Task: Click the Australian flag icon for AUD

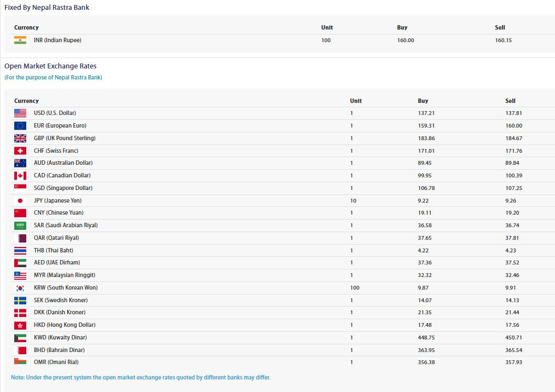Action: pyautogui.click(x=20, y=163)
